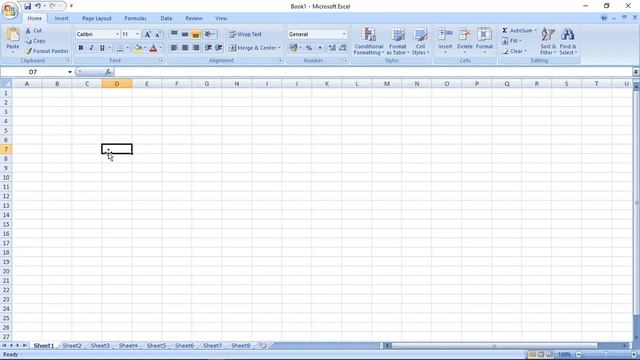This screenshot has height=360, width=640.
Task: Open the Formulas tab
Action: coord(136,18)
